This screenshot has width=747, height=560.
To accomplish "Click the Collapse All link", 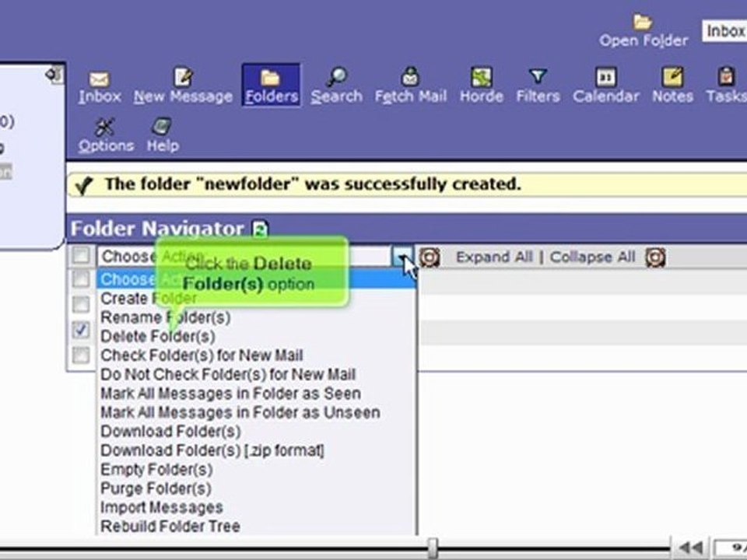I will click(x=592, y=257).
